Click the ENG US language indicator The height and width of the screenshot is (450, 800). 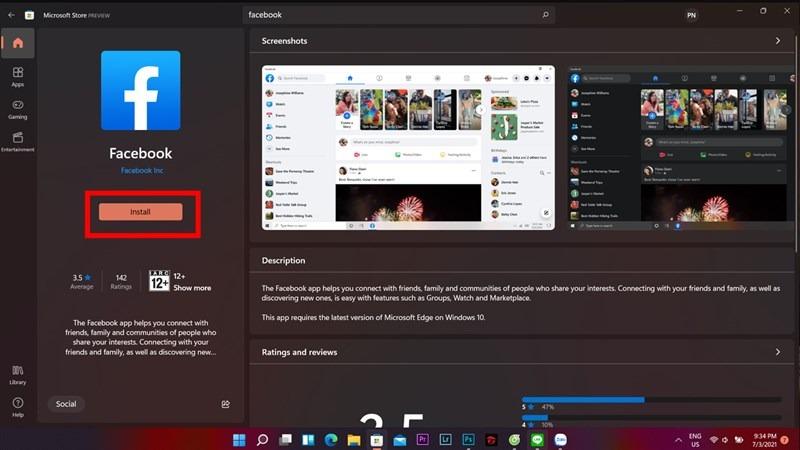pos(695,440)
